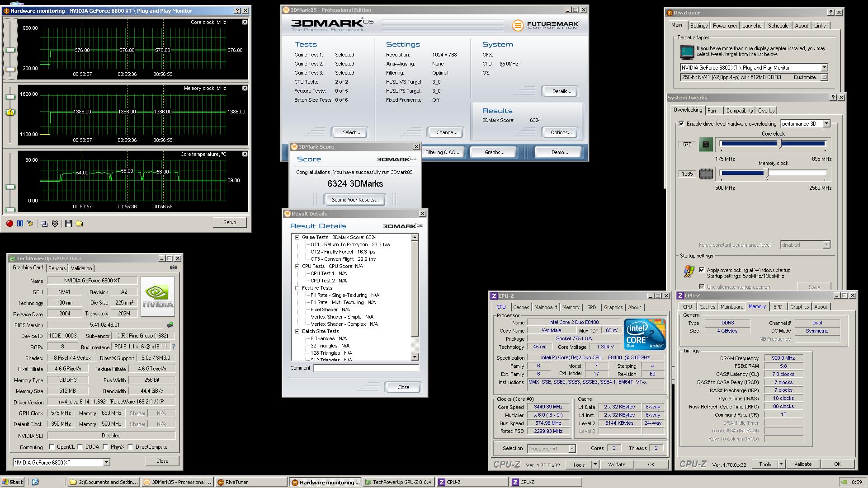The height and width of the screenshot is (488, 868).
Task: Open the Power user tab in RivaTuner
Action: click(x=725, y=26)
